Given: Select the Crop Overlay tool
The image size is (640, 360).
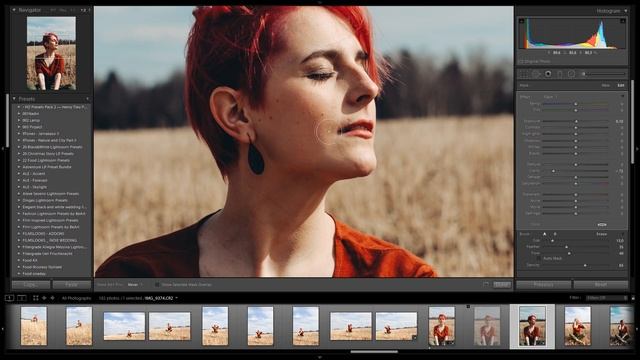Looking at the screenshot, I should [524, 74].
